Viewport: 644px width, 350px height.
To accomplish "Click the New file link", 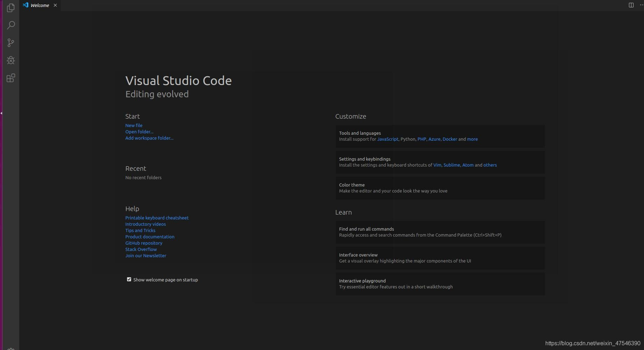I will click(134, 125).
